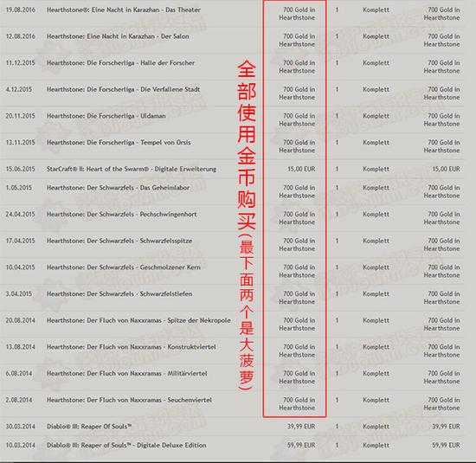The width and height of the screenshot is (476, 463).
Task: Open 'Naxxramas - Spitze der Nekropole' order
Action: click(138, 320)
